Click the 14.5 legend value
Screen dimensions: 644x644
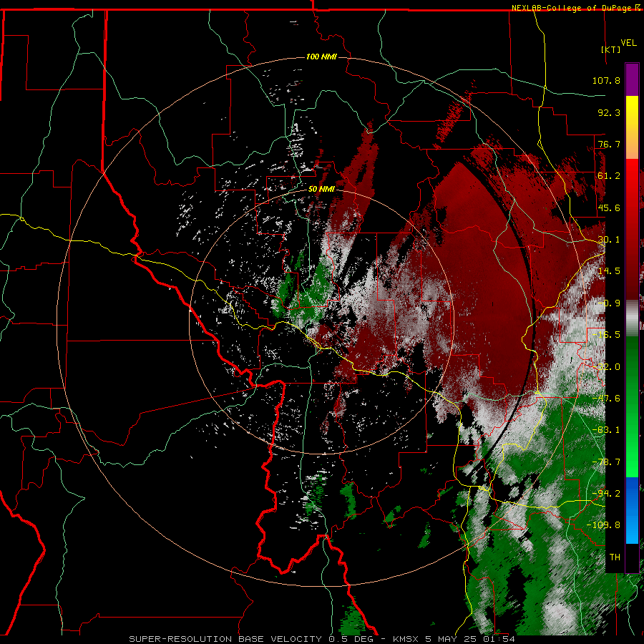click(x=609, y=271)
